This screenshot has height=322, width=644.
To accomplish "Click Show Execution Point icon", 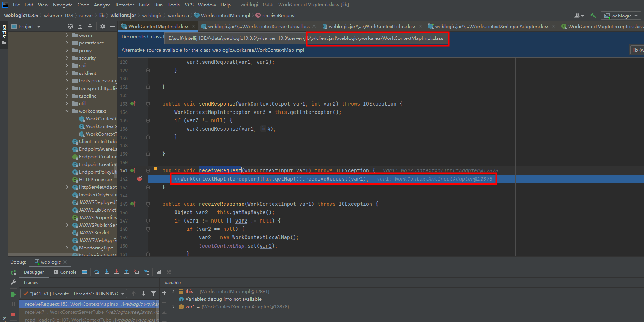I will (x=84, y=272).
